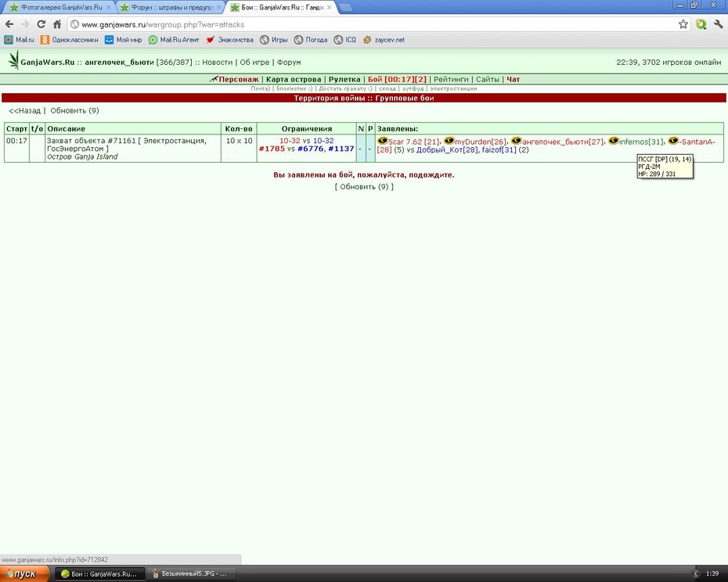
Task: Click the browser forward arrow
Action: pos(25,24)
